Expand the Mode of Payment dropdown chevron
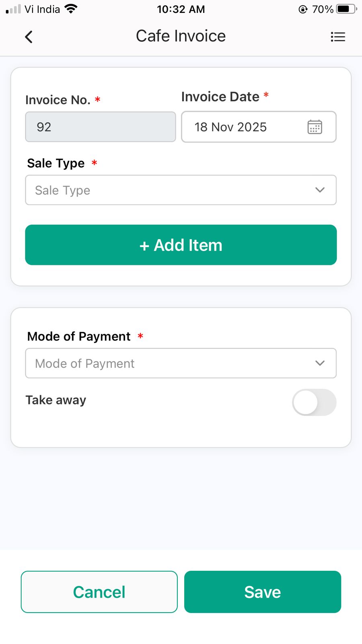This screenshot has width=362, height=644. (320, 363)
